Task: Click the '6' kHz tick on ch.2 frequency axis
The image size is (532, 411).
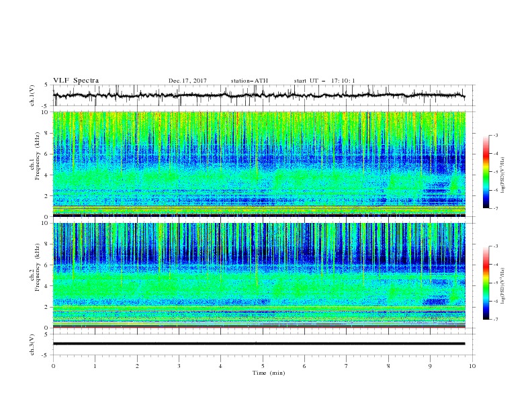Action: click(47, 265)
